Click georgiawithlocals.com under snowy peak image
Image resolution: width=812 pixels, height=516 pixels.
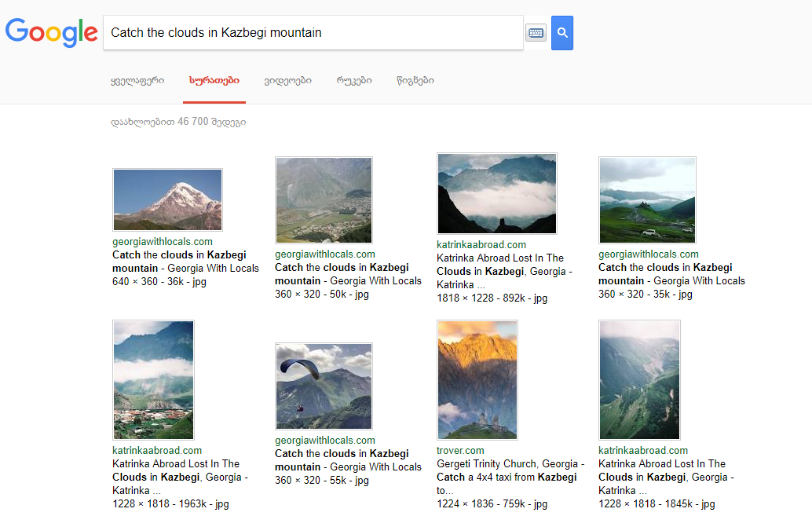pos(163,241)
